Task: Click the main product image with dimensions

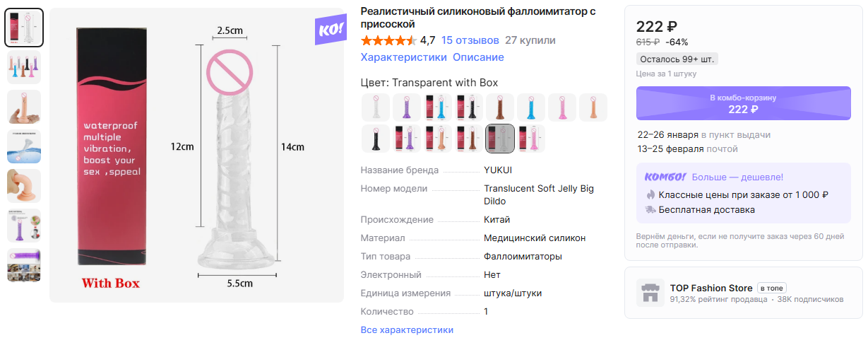Action: coord(196,156)
